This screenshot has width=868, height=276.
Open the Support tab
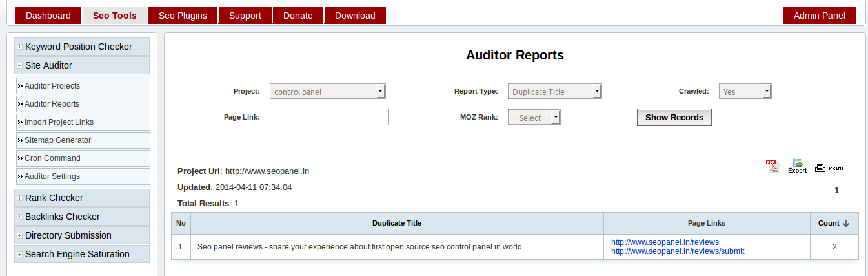(x=245, y=16)
